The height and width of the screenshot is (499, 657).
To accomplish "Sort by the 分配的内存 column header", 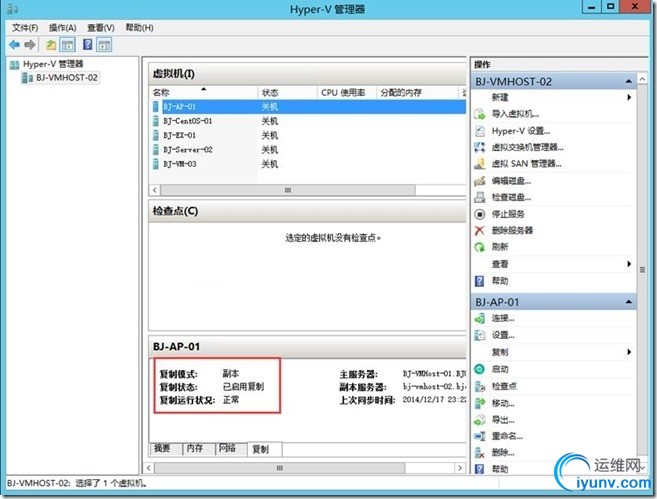I will click(x=417, y=93).
